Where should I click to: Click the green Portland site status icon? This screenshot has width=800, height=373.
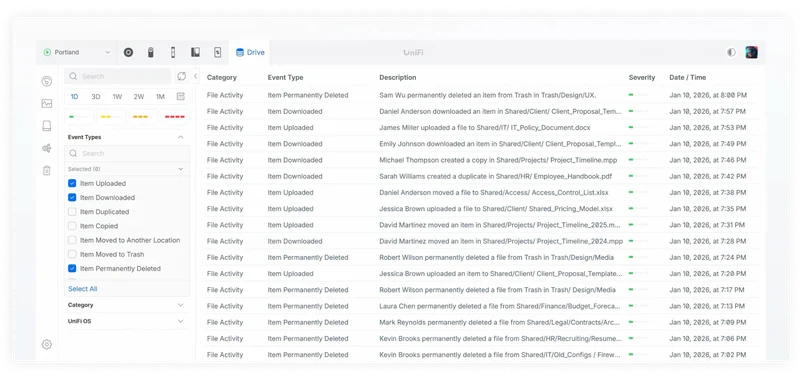click(47, 52)
